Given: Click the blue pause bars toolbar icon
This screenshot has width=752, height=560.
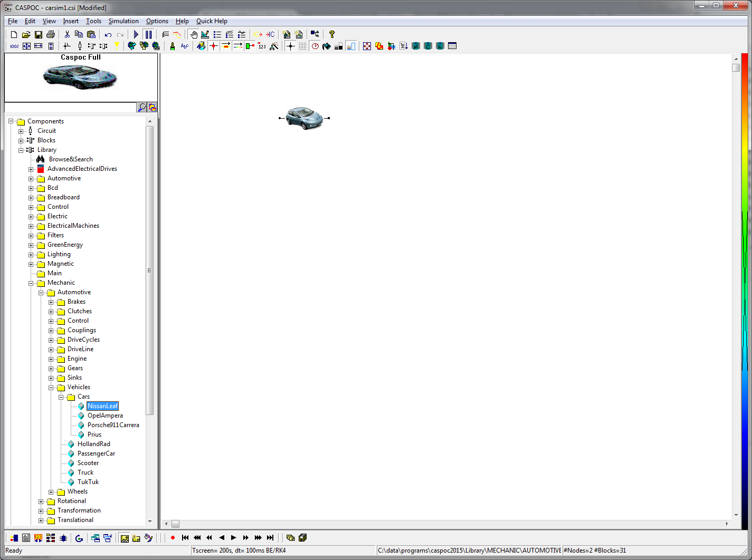Looking at the screenshot, I should coord(148,34).
